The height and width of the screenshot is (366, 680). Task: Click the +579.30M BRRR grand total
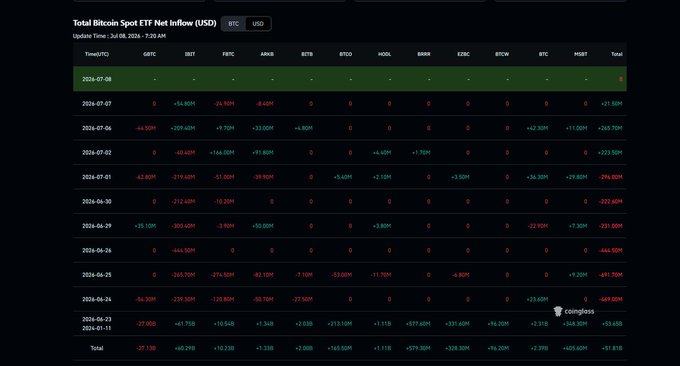point(418,348)
